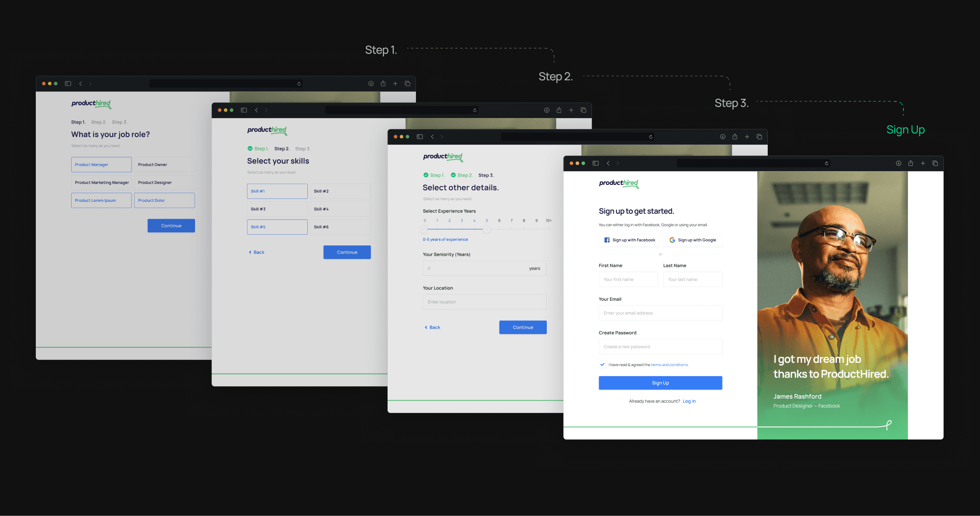Image resolution: width=980 pixels, height=516 pixels.
Task: Click Step 2 in the job role window
Action: 98,122
